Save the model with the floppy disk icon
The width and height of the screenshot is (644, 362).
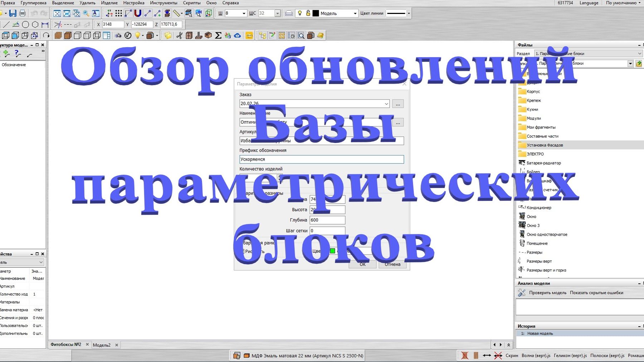13,14
